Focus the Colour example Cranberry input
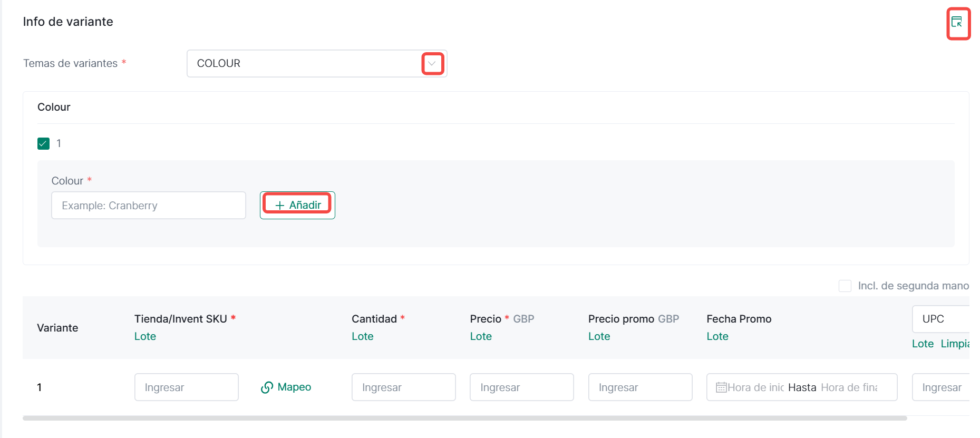The width and height of the screenshot is (980, 438). coord(149,206)
